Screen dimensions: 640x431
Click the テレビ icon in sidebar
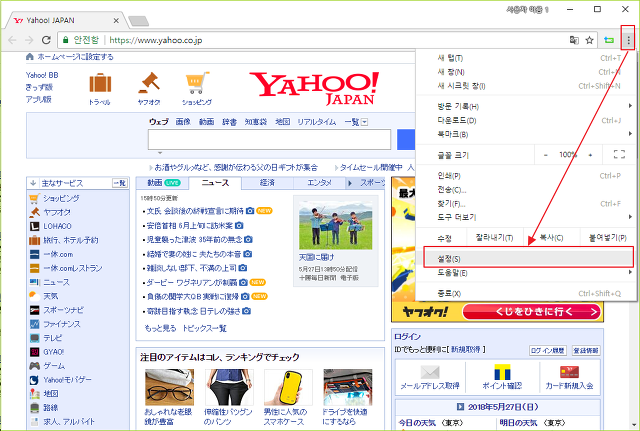[x=35, y=338]
